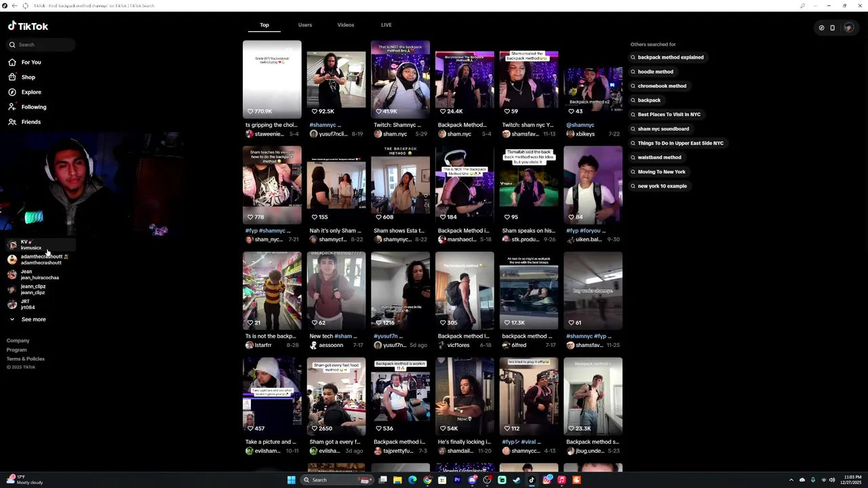Search for 'waistband method' suggestion
The image size is (868, 488).
pos(656,157)
